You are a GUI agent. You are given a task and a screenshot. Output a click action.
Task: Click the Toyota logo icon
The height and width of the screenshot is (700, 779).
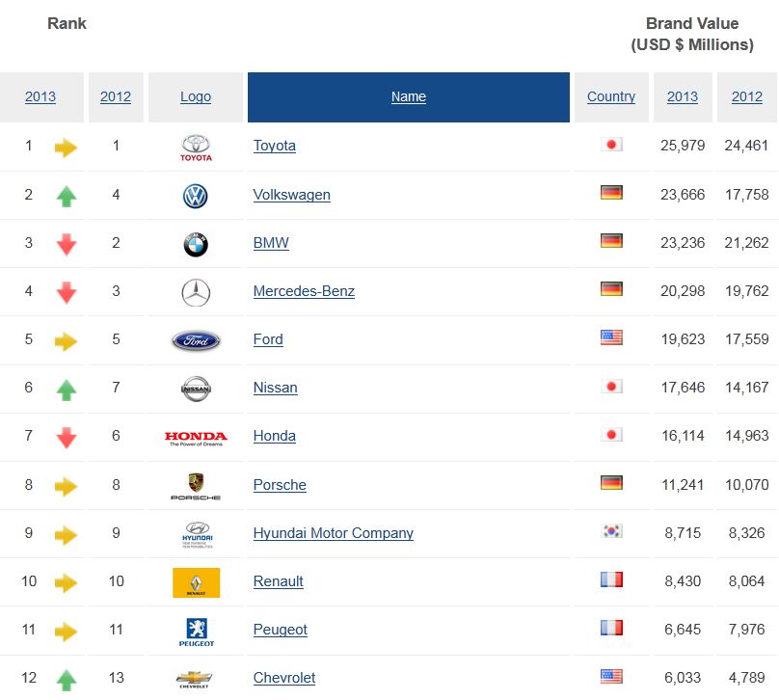point(195,147)
